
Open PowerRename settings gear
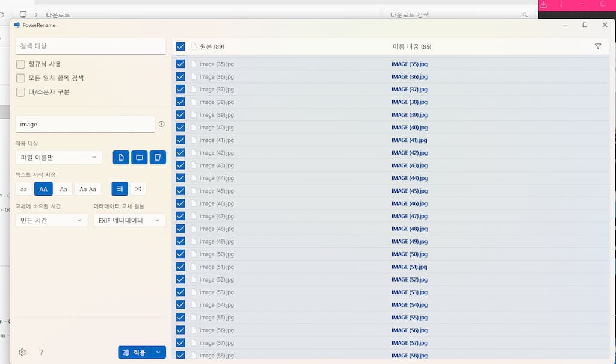click(22, 352)
